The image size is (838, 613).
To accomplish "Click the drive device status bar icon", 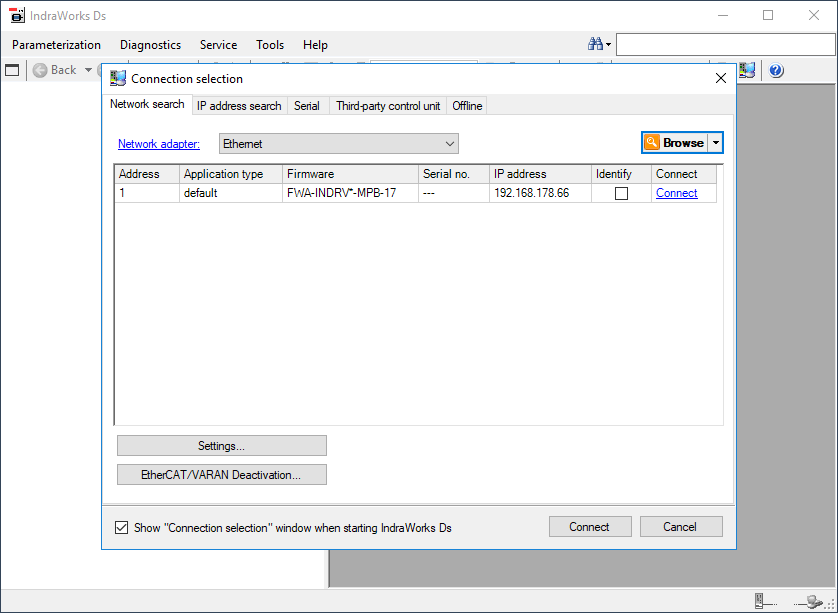I will click(x=765, y=601).
